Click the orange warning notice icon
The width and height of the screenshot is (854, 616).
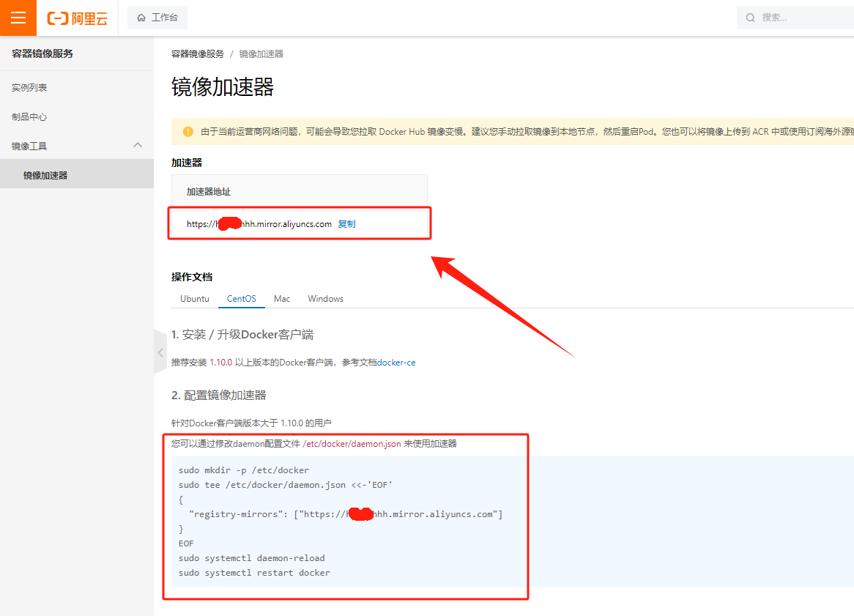pyautogui.click(x=188, y=132)
